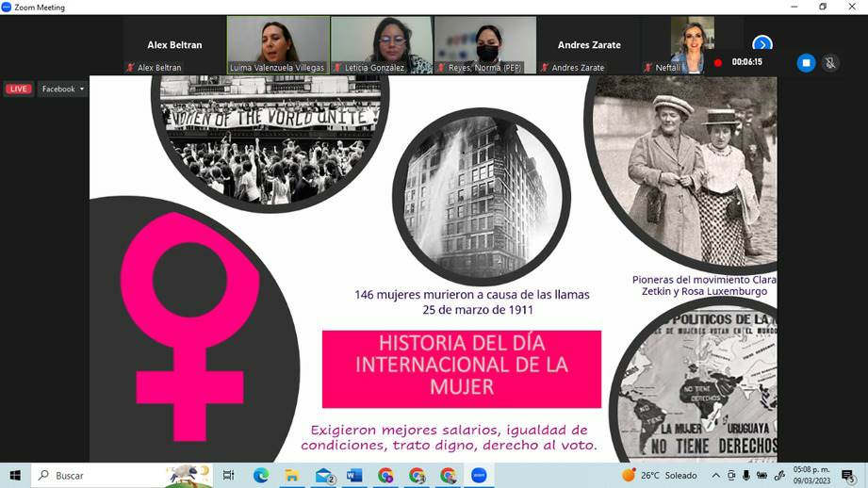This screenshot has height=488, width=868.
Task: Click the Zoom Meeting window title icon
Action: [x=6, y=8]
